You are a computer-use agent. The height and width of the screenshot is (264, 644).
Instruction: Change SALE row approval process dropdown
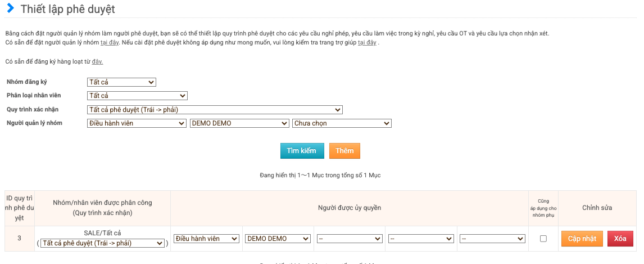click(102, 243)
